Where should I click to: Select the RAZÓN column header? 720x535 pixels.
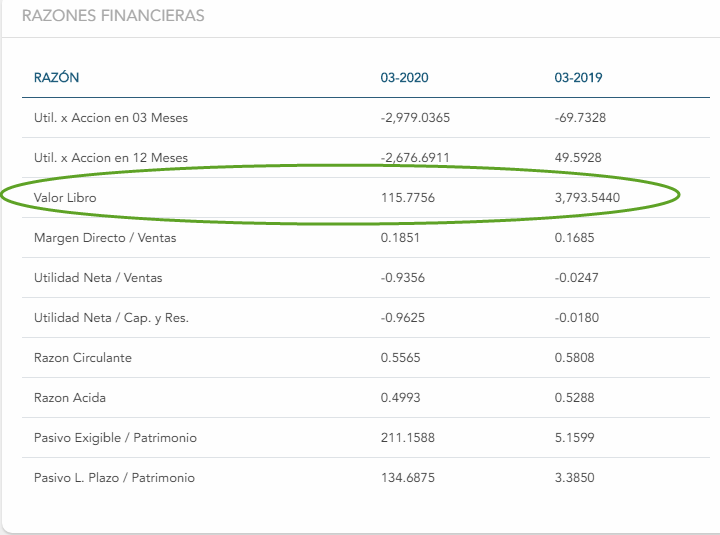coord(56,78)
